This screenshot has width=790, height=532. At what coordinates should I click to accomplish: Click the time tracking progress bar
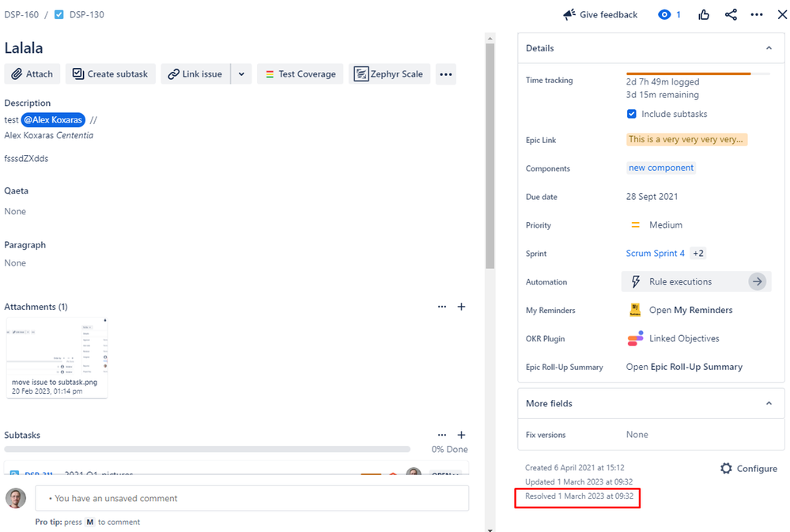697,74
